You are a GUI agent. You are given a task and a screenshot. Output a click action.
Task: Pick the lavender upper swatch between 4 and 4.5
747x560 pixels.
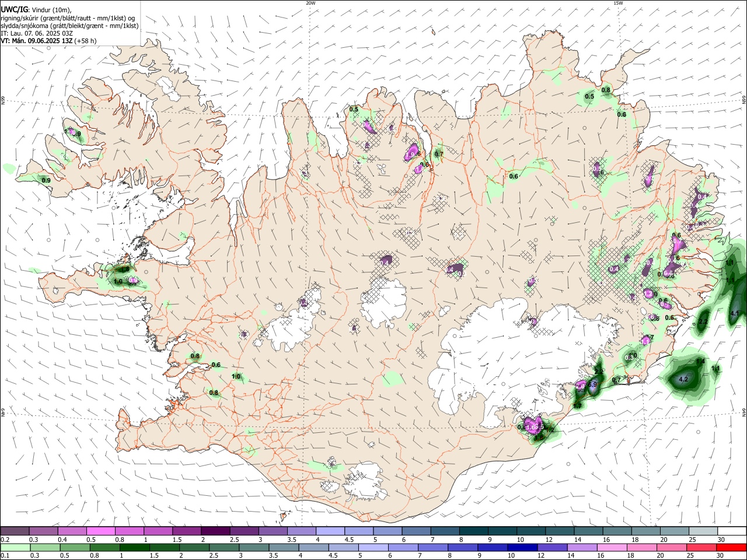[330, 531]
